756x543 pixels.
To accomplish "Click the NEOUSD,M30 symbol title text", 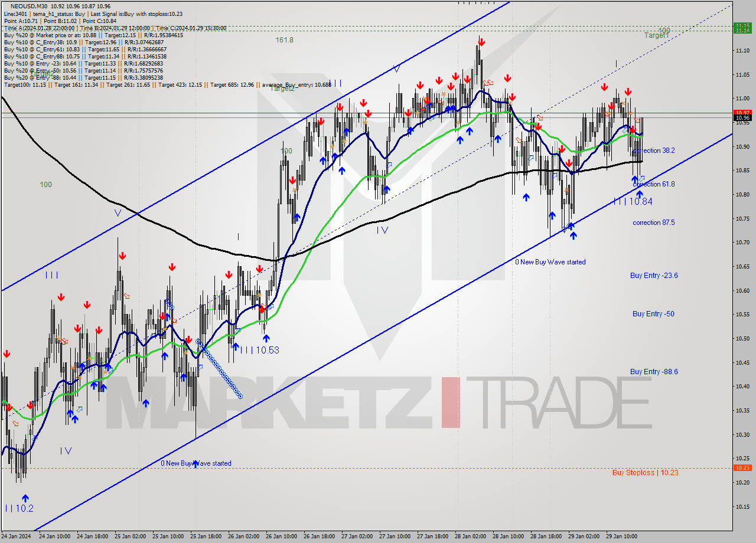I will (28, 6).
